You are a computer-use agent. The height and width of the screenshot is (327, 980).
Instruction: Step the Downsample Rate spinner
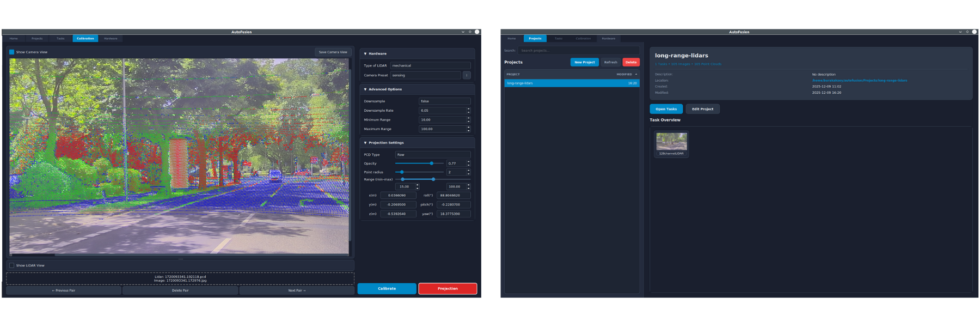468,109
